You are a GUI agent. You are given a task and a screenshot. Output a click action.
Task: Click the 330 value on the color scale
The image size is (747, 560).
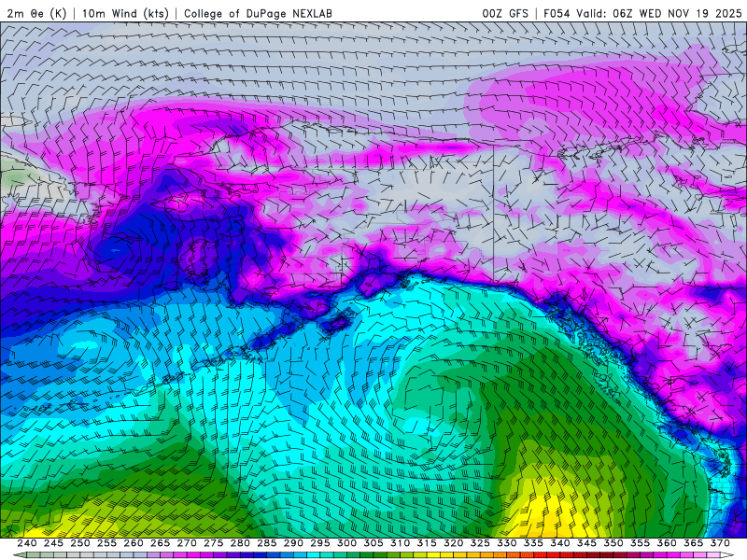tap(507, 543)
